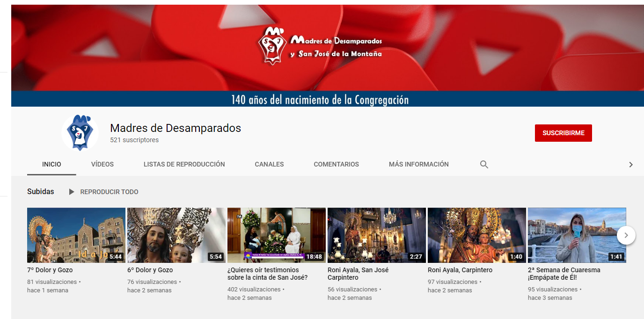Click the 521 suscriptores text
This screenshot has width=644, height=319.
(x=134, y=140)
